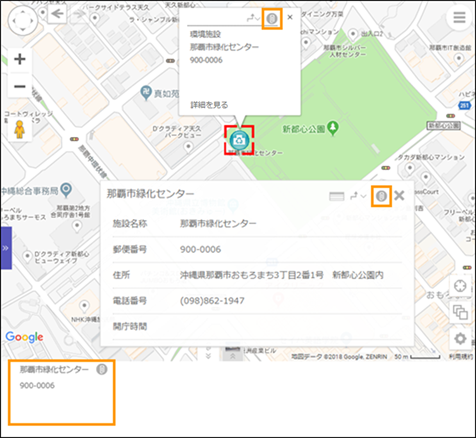Image resolution: width=476 pixels, height=438 pixels.
Task: Open the layers overlap icon
Action: click(460, 312)
